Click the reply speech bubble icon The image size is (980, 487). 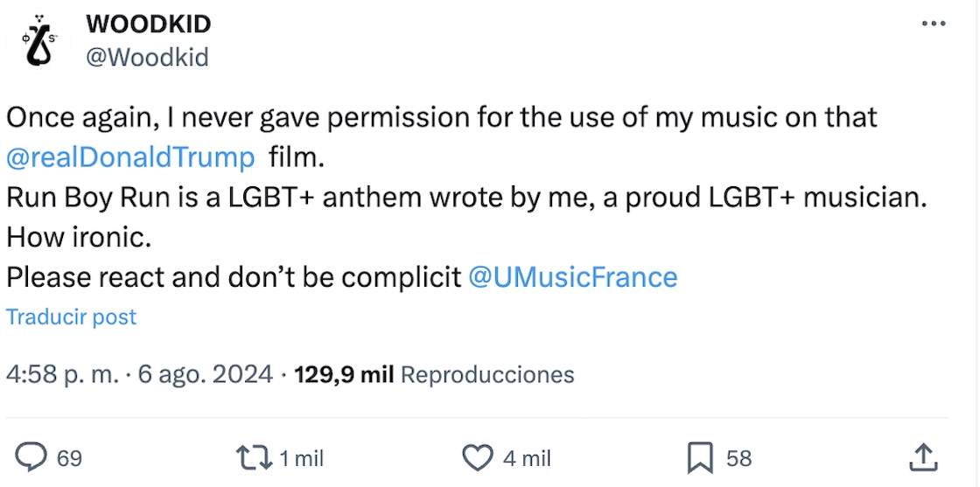32,457
